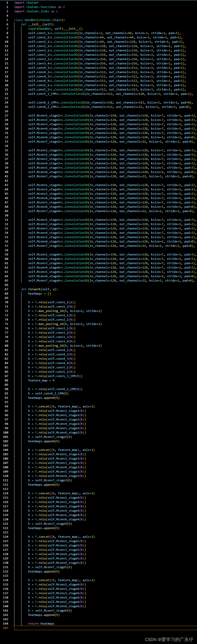Click 'h = F.relu(self.conv5_3_CPM(h))' line
197x644 pixels.
pyautogui.click(x=55, y=376)
